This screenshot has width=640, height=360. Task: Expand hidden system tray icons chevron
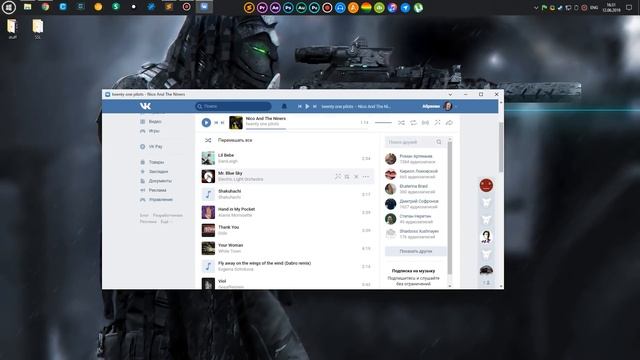[x=536, y=7]
